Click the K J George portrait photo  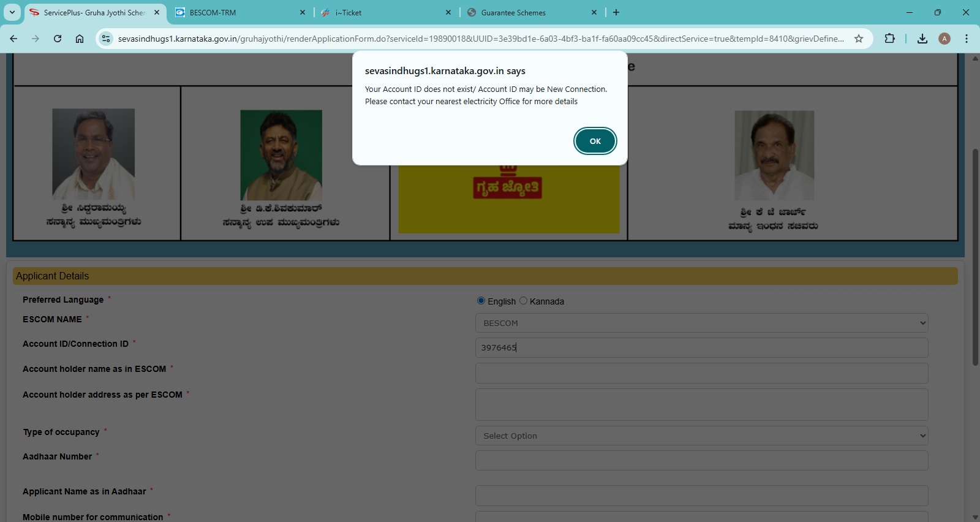774,156
